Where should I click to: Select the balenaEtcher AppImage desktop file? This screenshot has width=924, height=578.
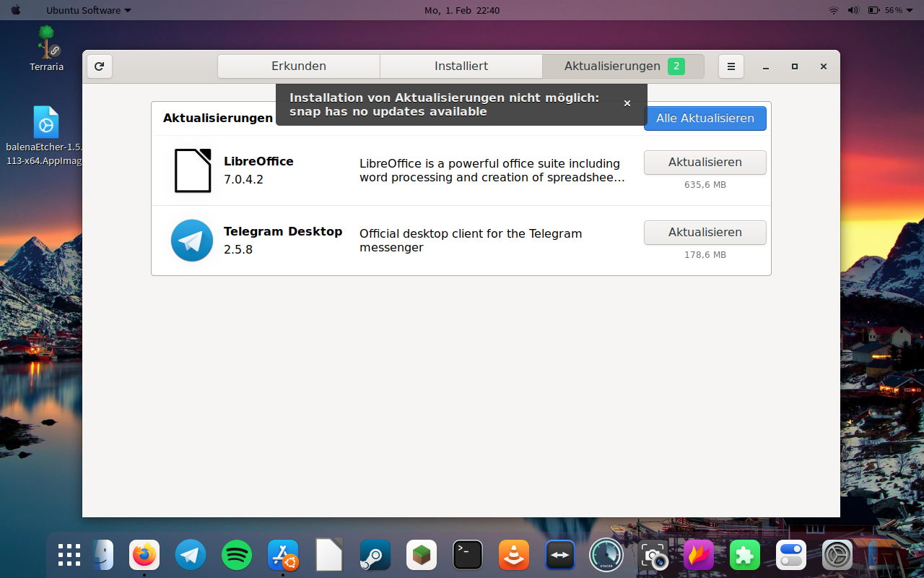(45, 136)
